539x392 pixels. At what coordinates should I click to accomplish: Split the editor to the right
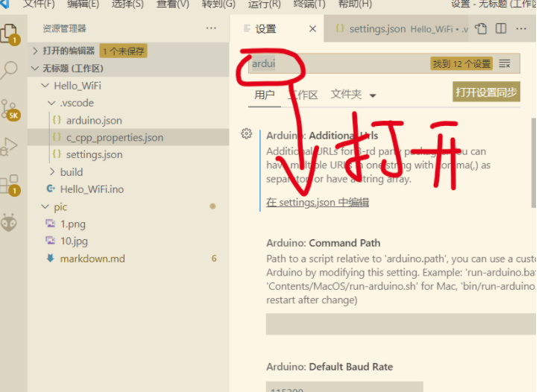[x=501, y=28]
